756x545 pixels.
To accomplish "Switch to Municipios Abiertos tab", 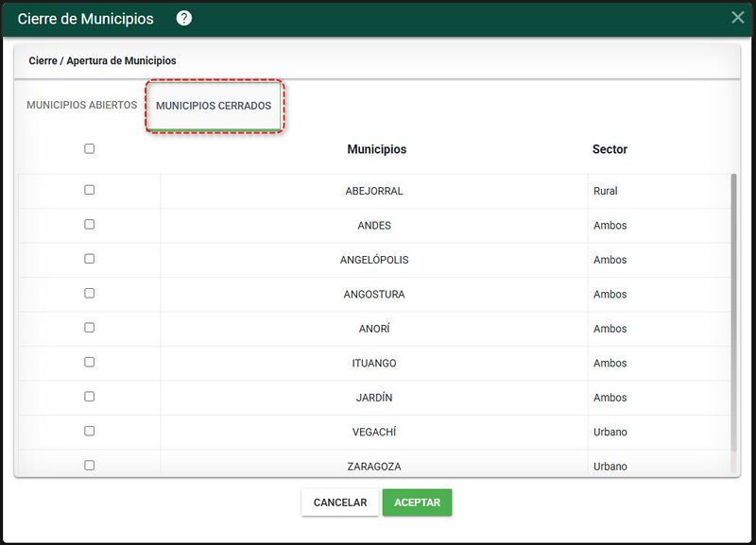I will (82, 105).
